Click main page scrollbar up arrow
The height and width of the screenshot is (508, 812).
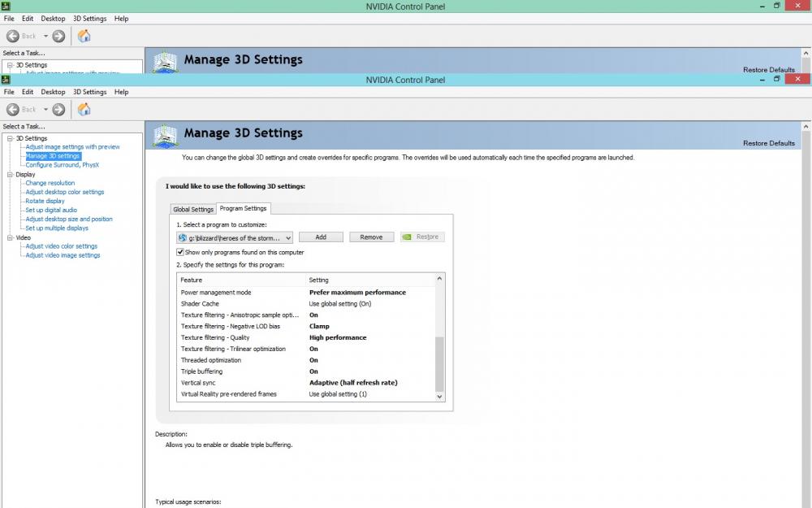click(806, 127)
